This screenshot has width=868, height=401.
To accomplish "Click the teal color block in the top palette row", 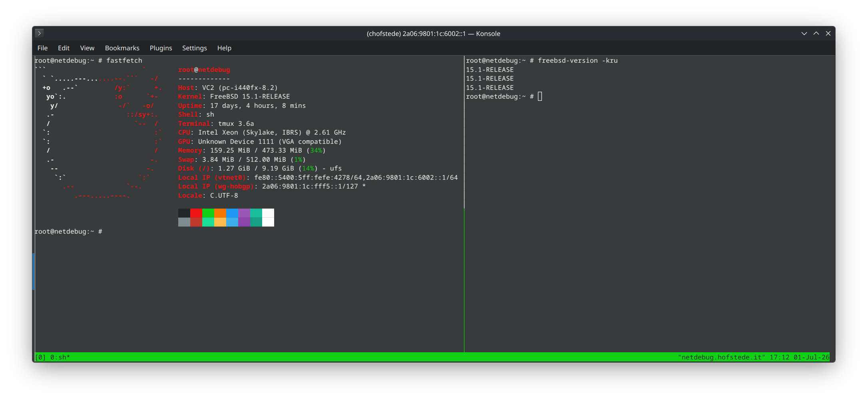I will (x=256, y=213).
